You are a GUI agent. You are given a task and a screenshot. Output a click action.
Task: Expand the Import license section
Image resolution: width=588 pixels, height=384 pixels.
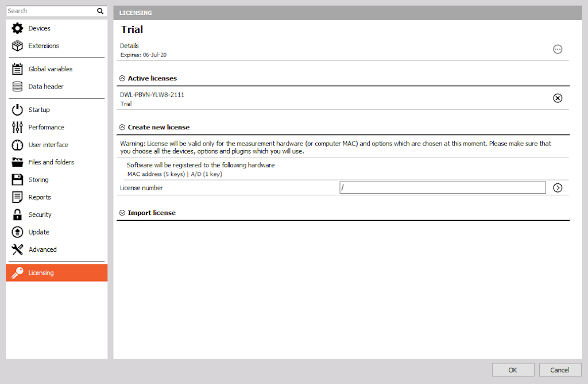[x=122, y=213]
